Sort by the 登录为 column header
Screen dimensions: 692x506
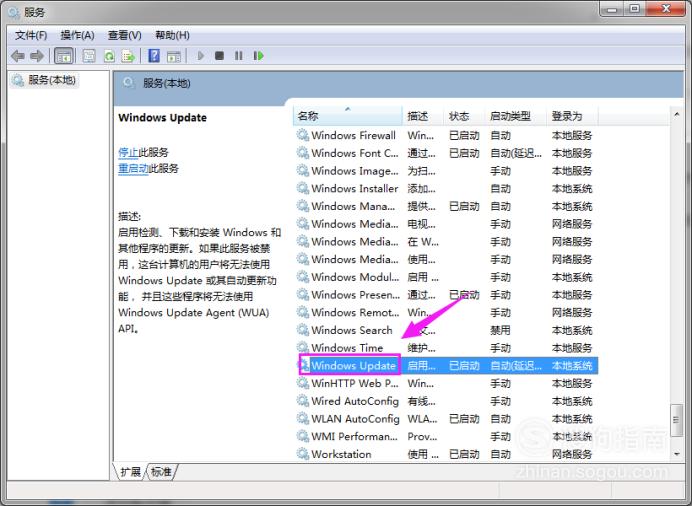pos(572,116)
